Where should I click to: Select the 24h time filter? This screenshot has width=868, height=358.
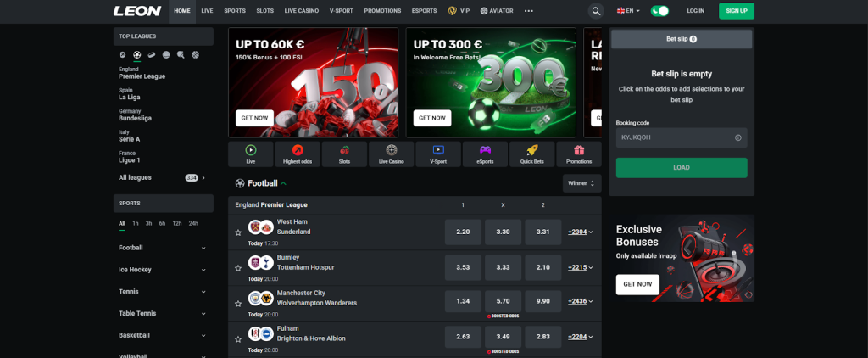(x=193, y=224)
